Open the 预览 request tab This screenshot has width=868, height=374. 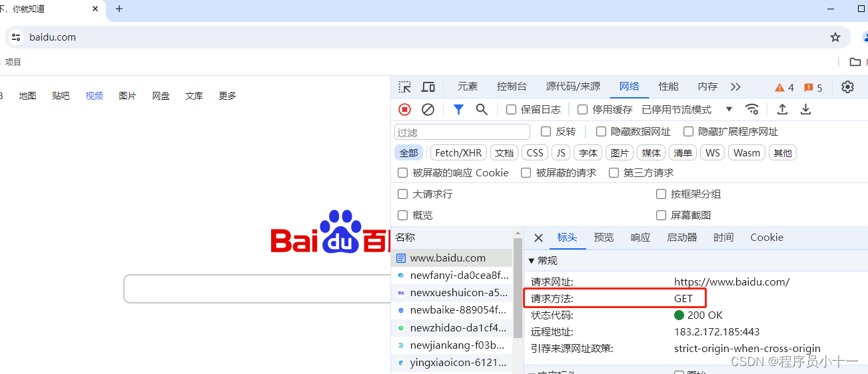pos(604,238)
